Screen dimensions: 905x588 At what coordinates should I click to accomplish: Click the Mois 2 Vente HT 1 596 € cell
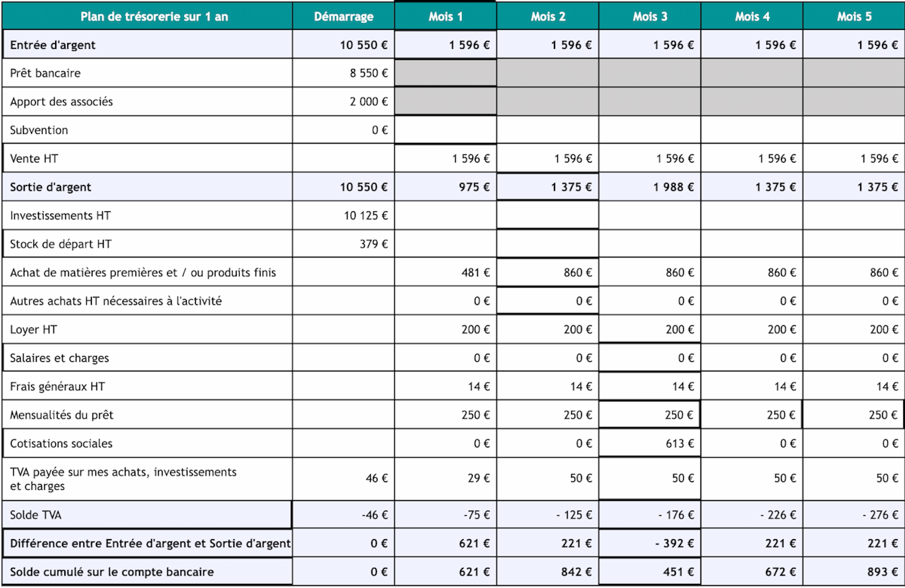point(548,158)
